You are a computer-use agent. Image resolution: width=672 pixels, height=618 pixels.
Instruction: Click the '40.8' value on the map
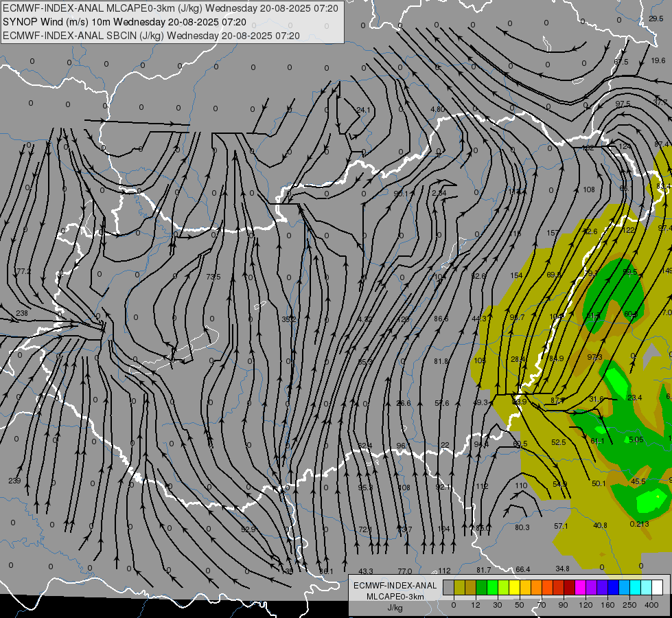coord(600,525)
